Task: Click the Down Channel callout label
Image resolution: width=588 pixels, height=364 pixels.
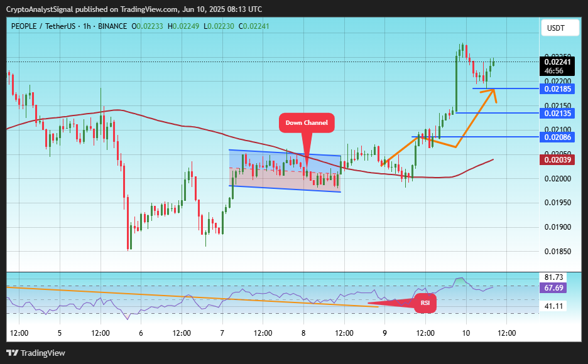Action: tap(307, 123)
